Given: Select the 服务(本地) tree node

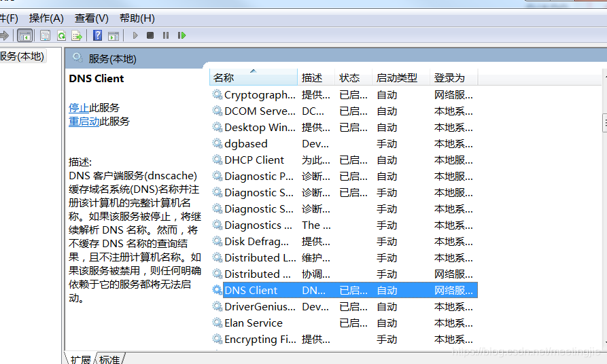Looking at the screenshot, I should [x=22, y=56].
